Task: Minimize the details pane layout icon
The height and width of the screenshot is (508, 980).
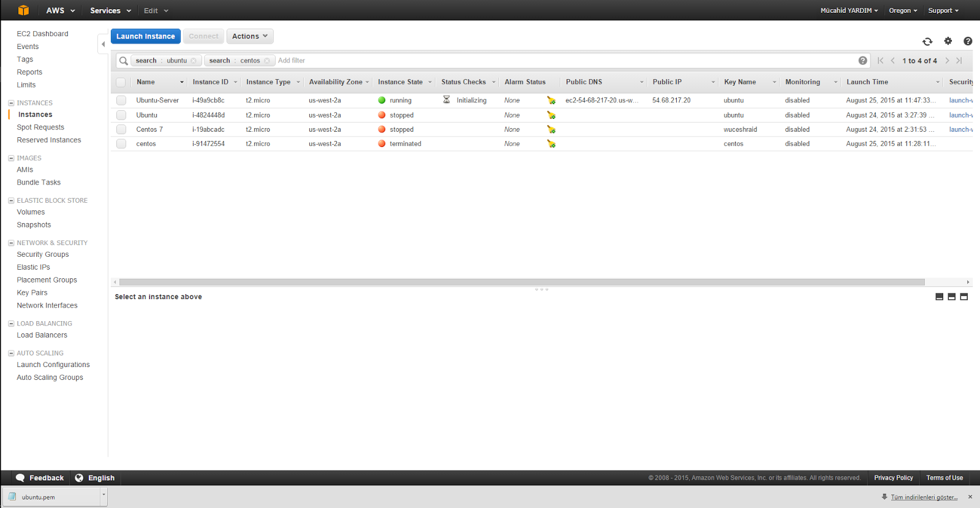Action: point(940,297)
